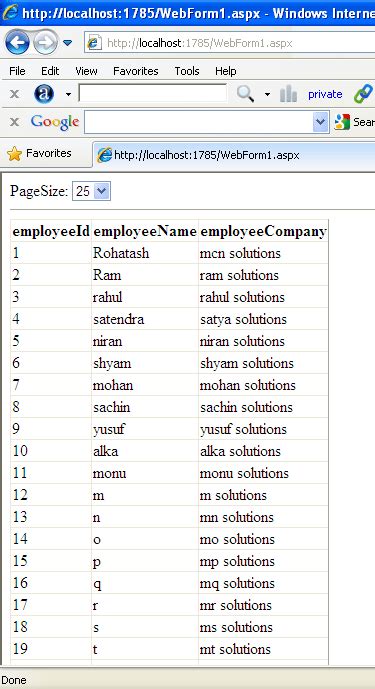
Task: Close the Alexa toolbar with its X
Action: click(x=14, y=94)
